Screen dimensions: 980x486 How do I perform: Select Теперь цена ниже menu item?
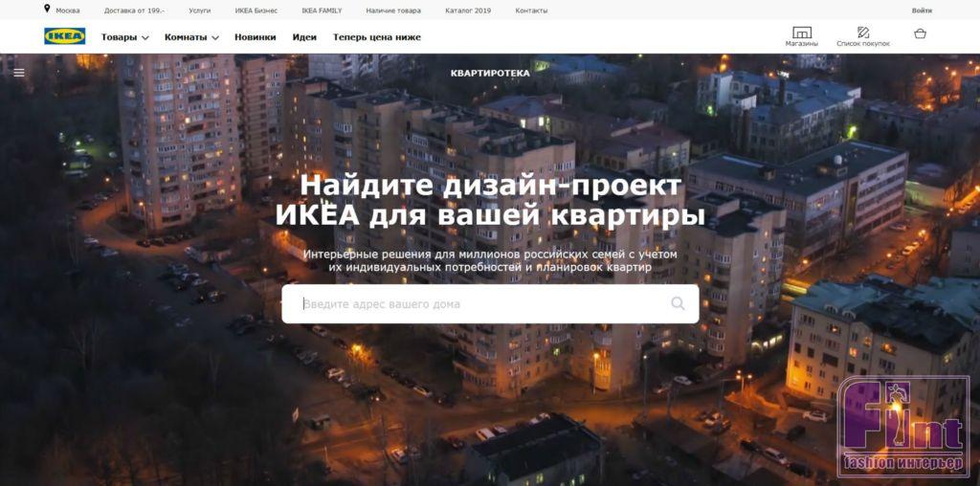[377, 37]
